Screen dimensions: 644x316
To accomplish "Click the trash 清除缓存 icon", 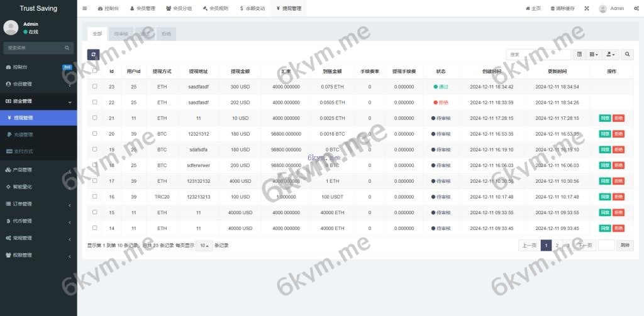I will click(x=562, y=8).
